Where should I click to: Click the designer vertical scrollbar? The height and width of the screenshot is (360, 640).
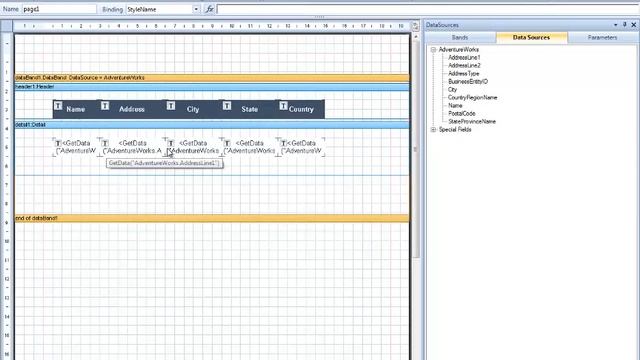tap(416, 149)
